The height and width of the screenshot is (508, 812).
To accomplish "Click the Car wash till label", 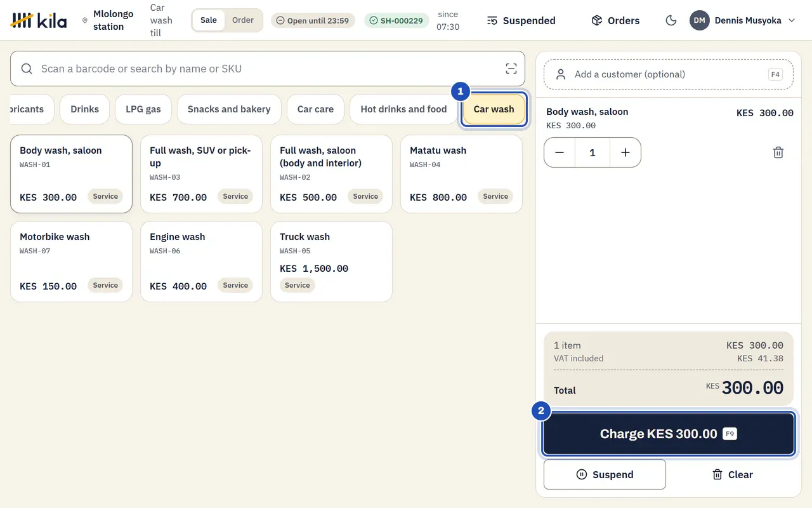I will coord(161,20).
